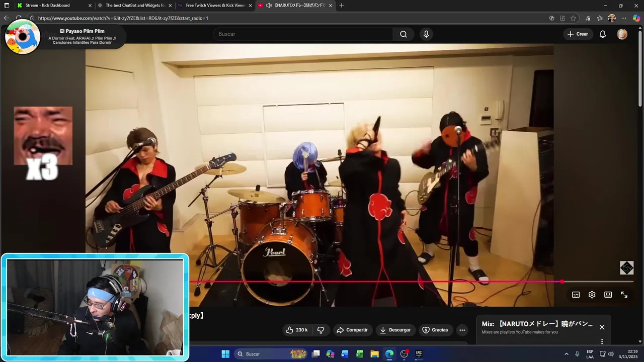Open the Windows Start menu
644x362 pixels.
[x=225, y=354]
